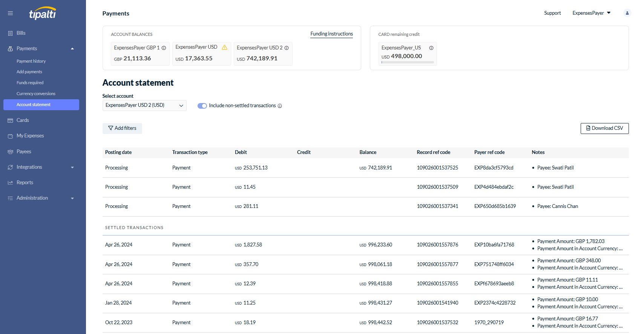Image resolution: width=644 pixels, height=334 pixels.
Task: Select Account statement menu item
Action: pyautogui.click(x=41, y=105)
